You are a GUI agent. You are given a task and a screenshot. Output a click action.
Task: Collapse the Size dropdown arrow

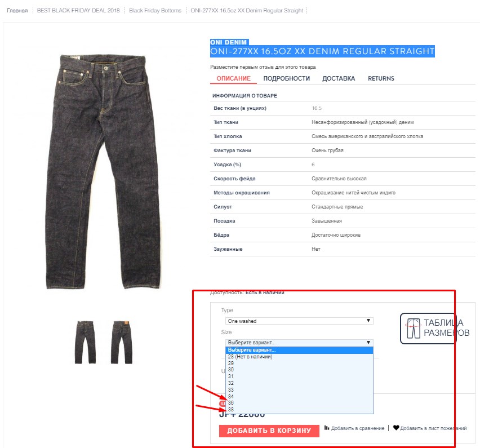point(368,343)
